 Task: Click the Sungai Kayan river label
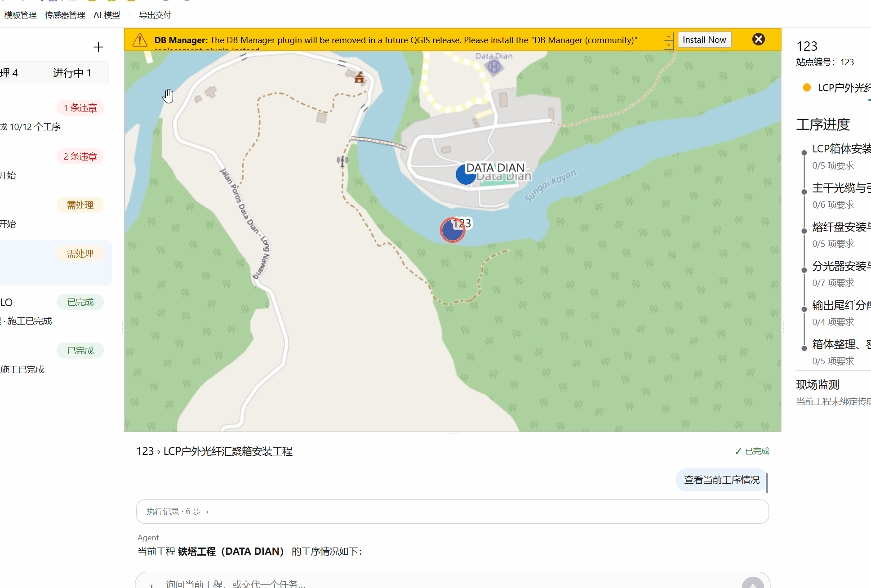pos(550,186)
